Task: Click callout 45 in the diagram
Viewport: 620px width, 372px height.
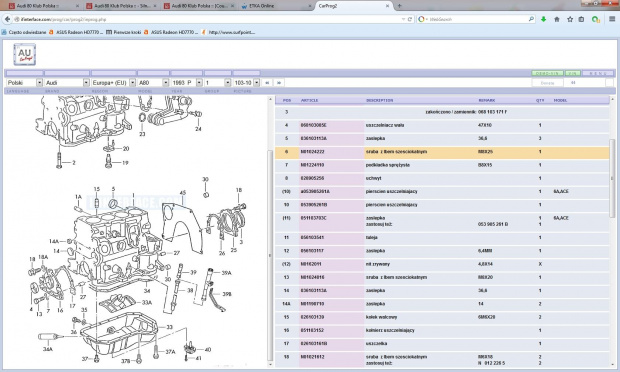Action: click(x=182, y=193)
